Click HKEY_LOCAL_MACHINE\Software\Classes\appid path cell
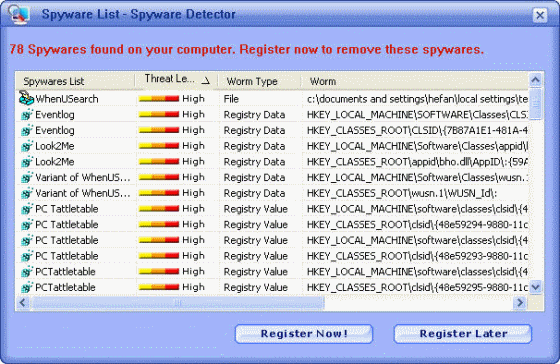This screenshot has height=364, width=560. pyautogui.click(x=417, y=146)
